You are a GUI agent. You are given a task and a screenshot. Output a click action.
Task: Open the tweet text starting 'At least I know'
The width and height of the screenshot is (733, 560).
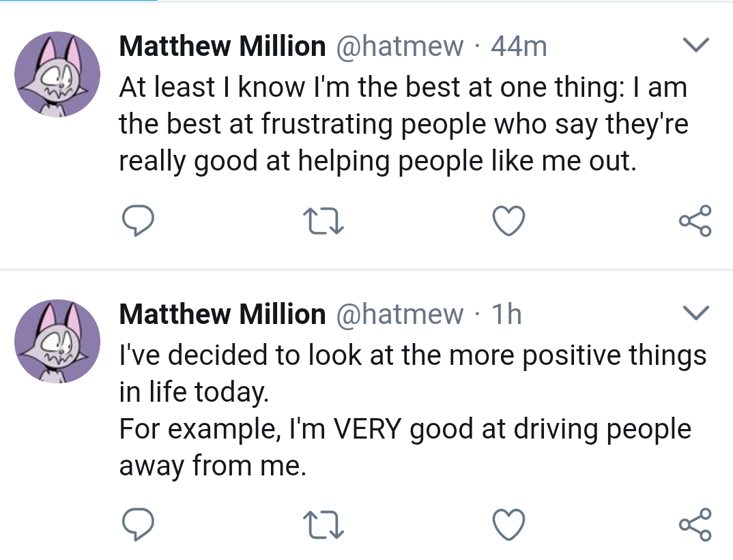click(403, 124)
